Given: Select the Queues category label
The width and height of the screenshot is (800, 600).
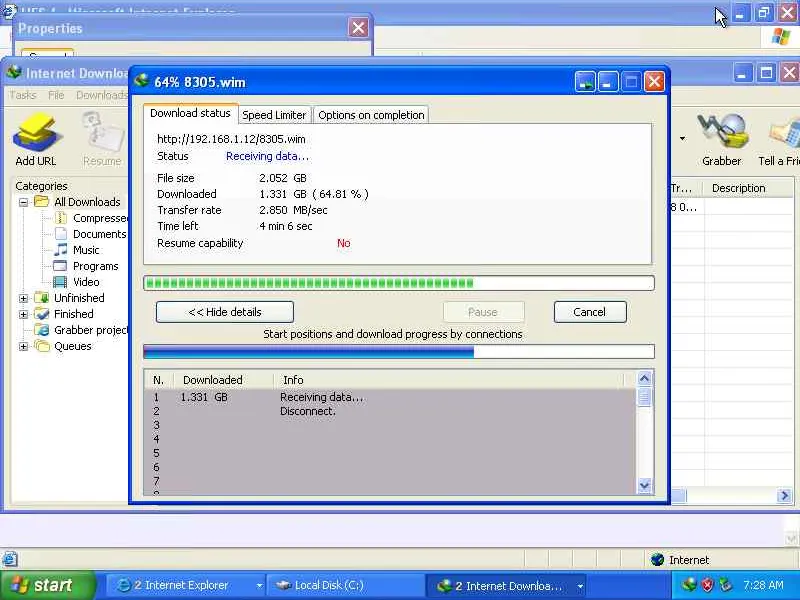Looking at the screenshot, I should [x=72, y=346].
